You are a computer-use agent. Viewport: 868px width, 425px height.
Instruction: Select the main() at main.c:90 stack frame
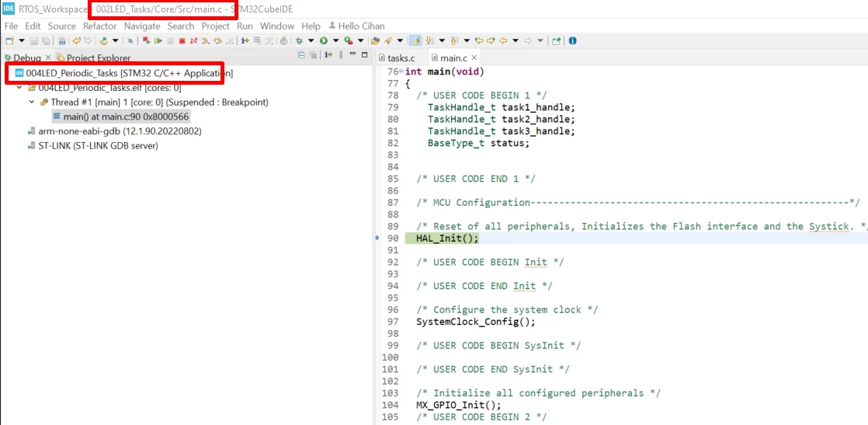click(120, 117)
